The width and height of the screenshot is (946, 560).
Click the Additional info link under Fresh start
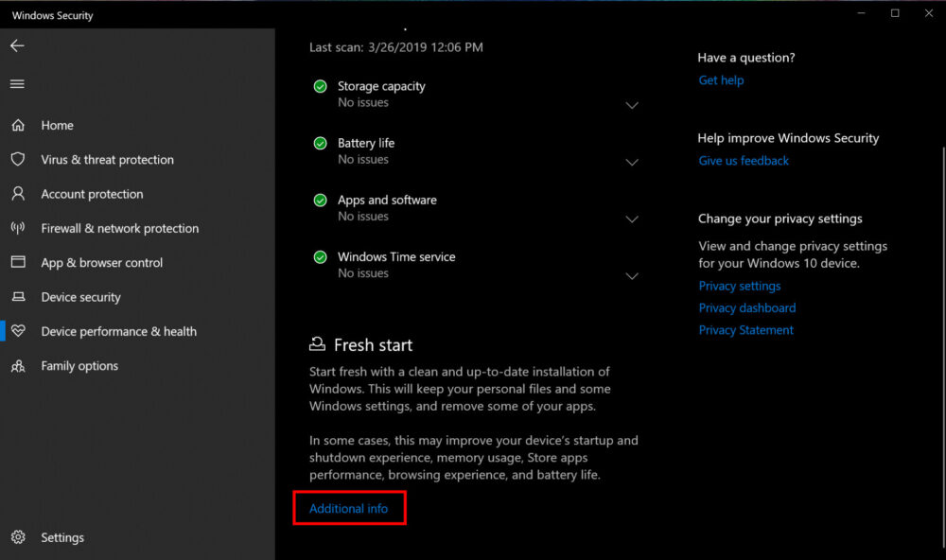click(x=349, y=508)
